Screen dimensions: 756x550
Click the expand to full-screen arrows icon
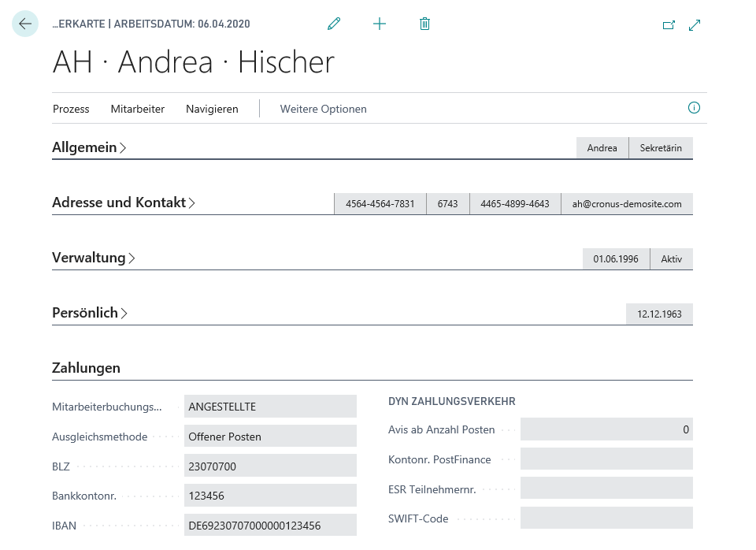(x=695, y=25)
